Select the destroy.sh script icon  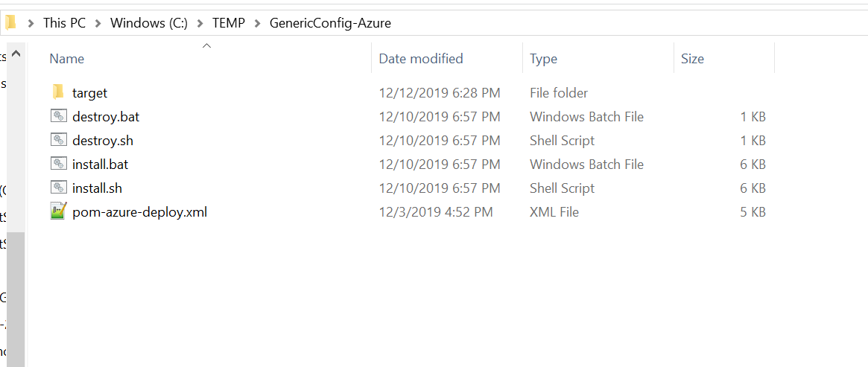pyautogui.click(x=59, y=140)
